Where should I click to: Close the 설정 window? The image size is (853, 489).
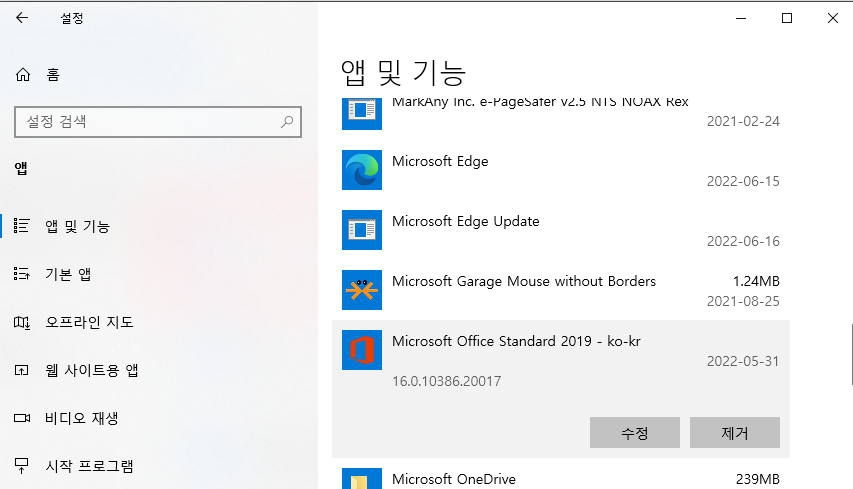coord(832,18)
